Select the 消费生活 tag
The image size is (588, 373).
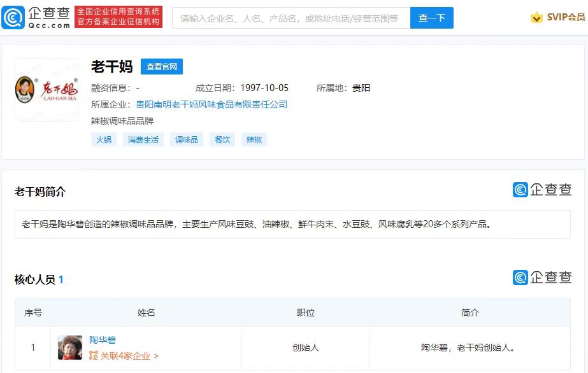point(143,139)
